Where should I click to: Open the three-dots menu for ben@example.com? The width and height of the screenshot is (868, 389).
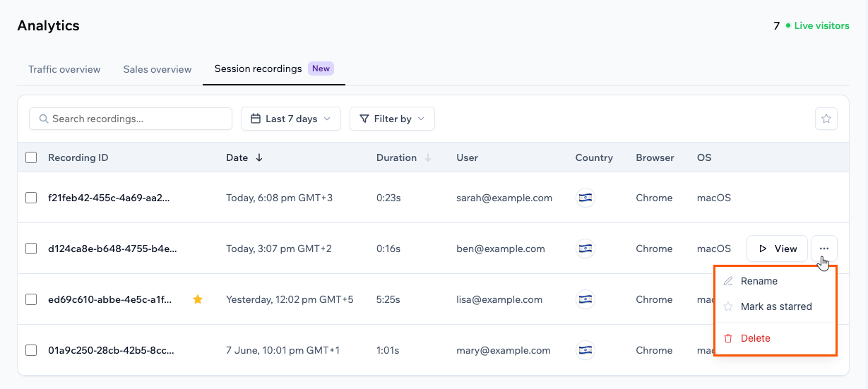click(824, 249)
